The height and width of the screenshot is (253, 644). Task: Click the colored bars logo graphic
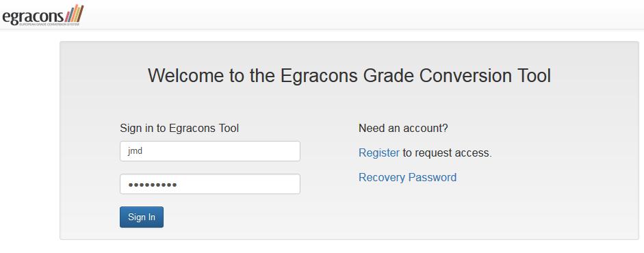point(75,13)
